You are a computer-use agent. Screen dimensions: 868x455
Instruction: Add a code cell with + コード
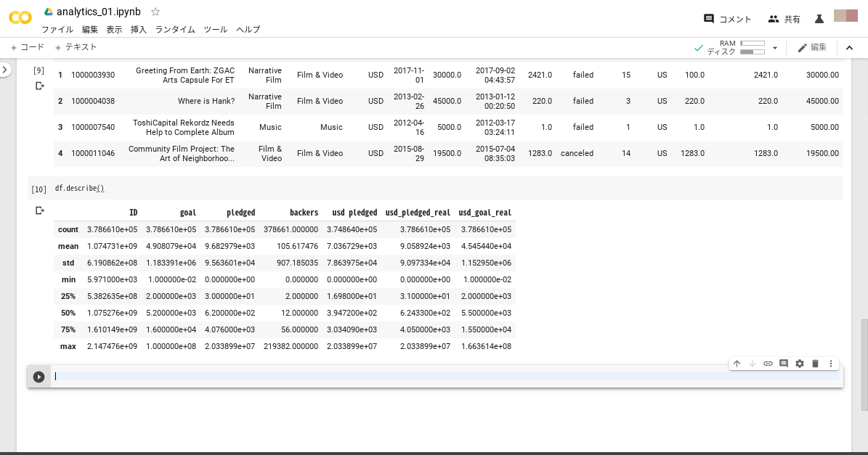(x=27, y=48)
